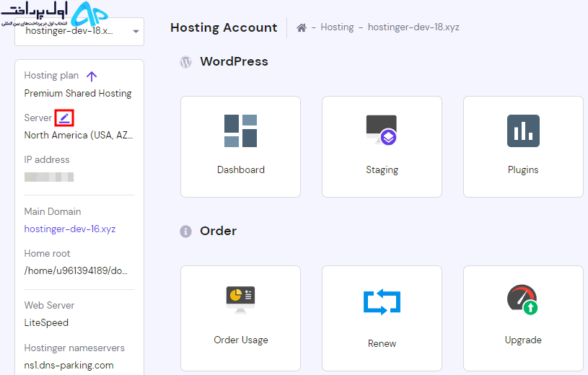The width and height of the screenshot is (588, 375).
Task: Open main domain hostinger-dev-16.xyz link
Action: tap(70, 229)
